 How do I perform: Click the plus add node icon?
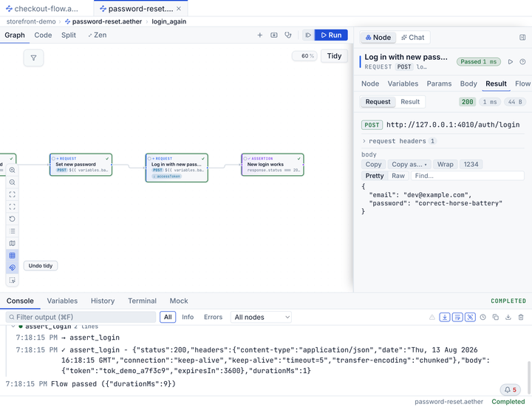pos(260,35)
